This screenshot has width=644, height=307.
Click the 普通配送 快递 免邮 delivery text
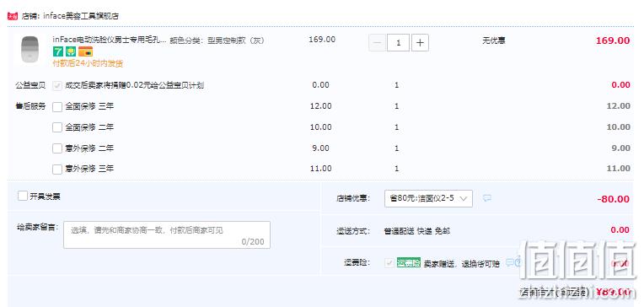pos(417,231)
